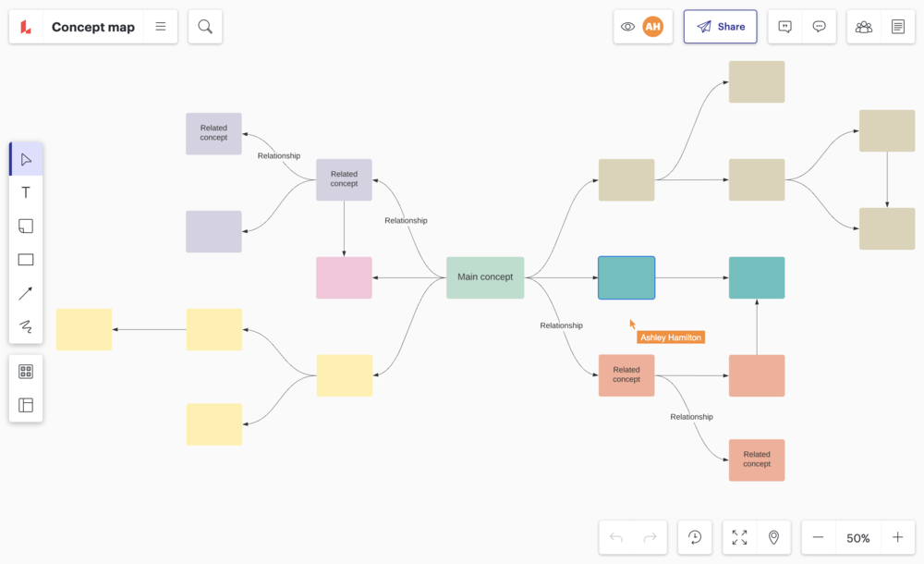924x564 pixels.
Task: Click the AH user avatar
Action: pos(653,27)
